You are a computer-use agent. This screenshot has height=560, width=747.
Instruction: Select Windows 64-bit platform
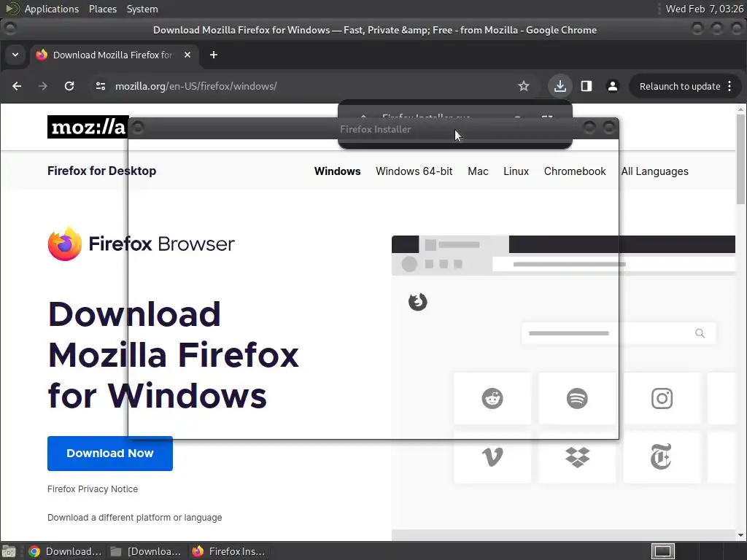(414, 171)
